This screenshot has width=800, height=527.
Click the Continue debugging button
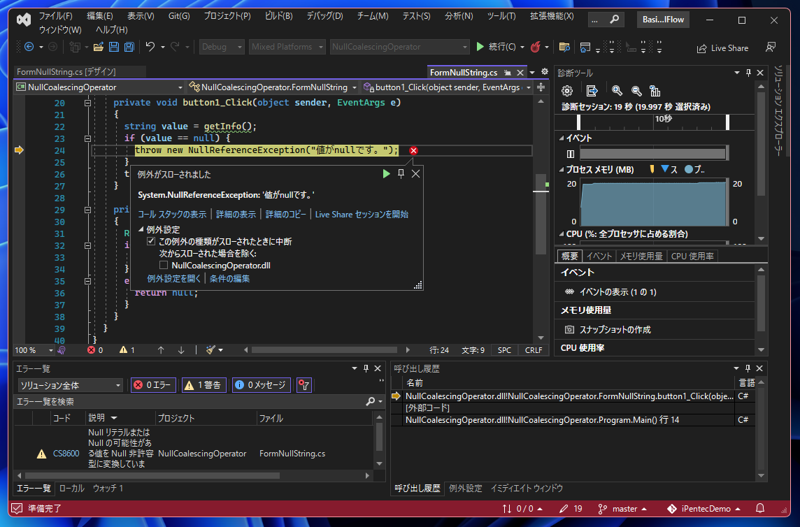coord(497,47)
